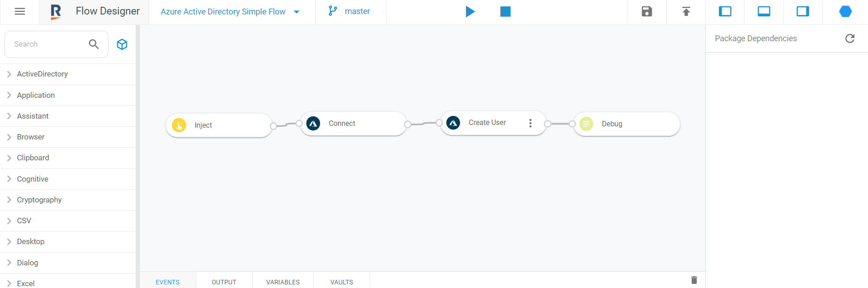Toggle the bottom panel visibility
The image size is (868, 288).
763,11
